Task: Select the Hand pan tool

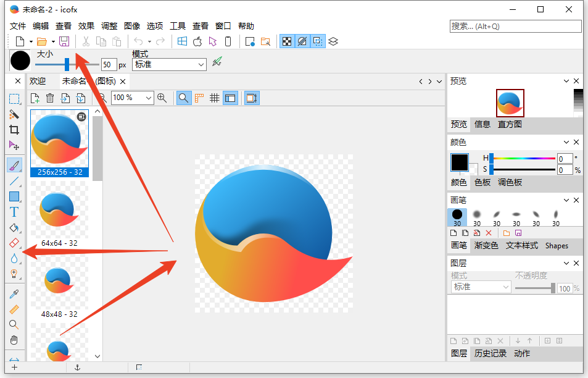Action: pyautogui.click(x=14, y=340)
